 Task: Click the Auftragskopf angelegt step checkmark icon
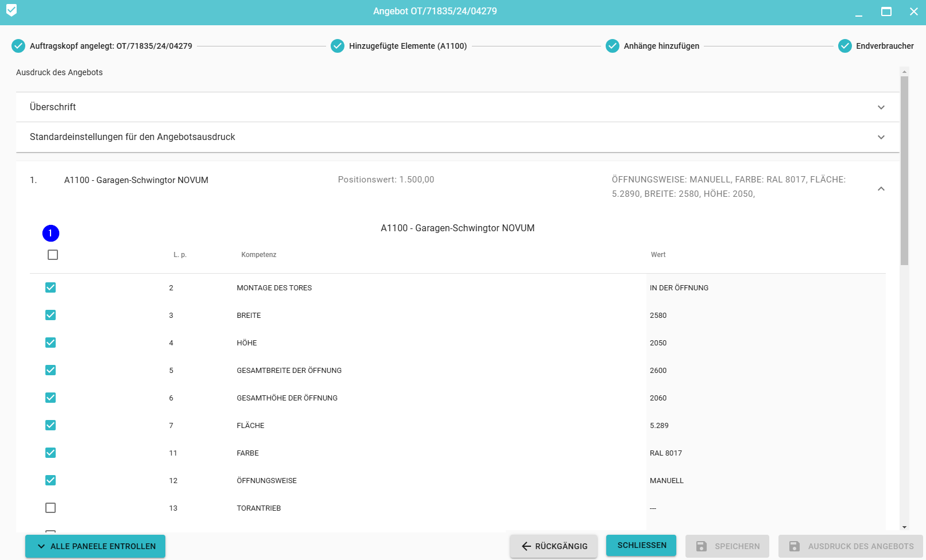[18, 46]
